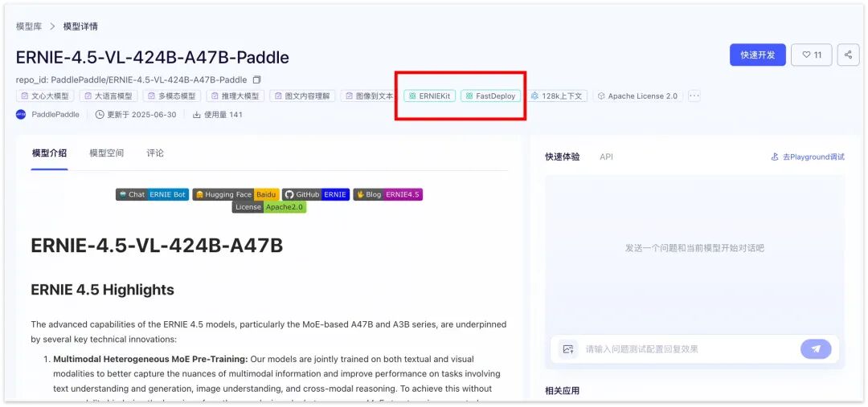The width and height of the screenshot is (868, 407).
Task: Click the ERNIEKit tag
Action: [429, 96]
